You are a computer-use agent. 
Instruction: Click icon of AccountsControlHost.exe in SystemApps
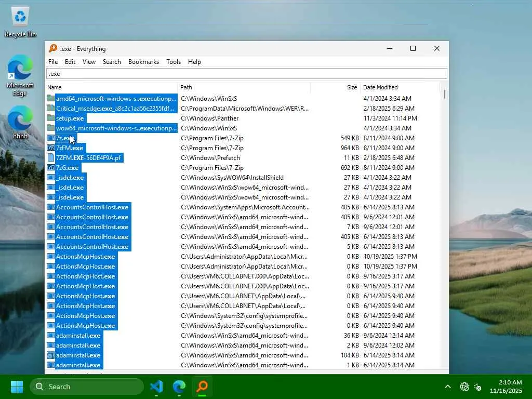coord(50,207)
